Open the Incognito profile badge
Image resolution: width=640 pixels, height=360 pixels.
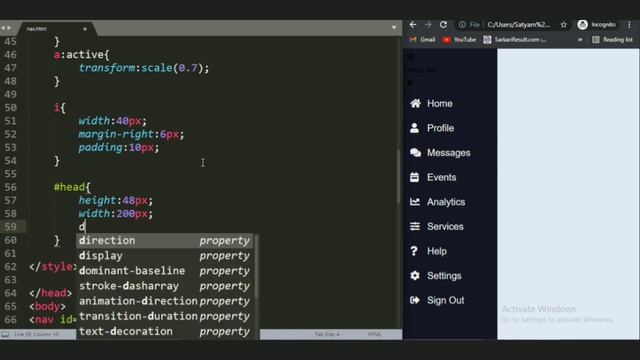point(597,25)
